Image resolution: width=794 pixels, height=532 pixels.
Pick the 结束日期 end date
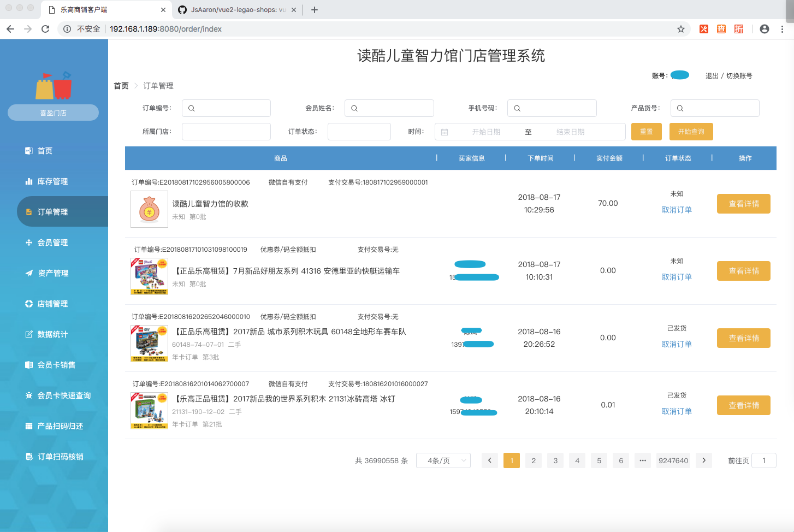tap(571, 132)
